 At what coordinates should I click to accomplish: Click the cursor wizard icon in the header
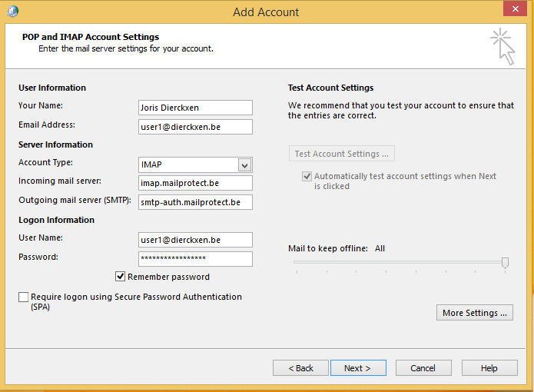(502, 46)
